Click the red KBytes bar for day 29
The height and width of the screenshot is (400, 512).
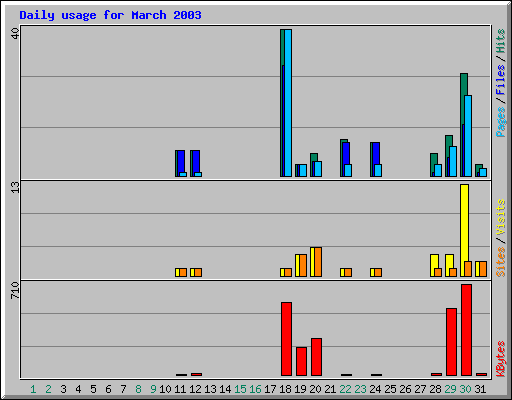coord(451,342)
